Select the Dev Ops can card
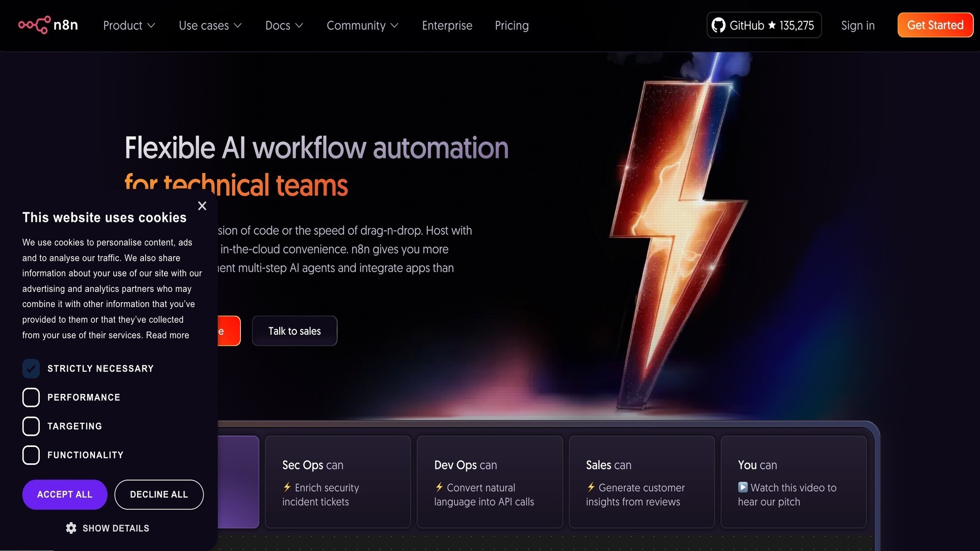 click(489, 482)
